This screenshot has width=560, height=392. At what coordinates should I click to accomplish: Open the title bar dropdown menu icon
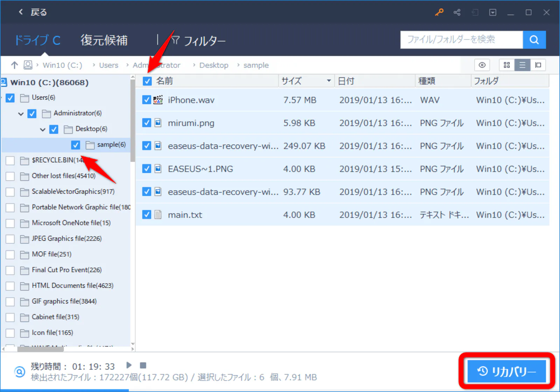click(x=493, y=13)
